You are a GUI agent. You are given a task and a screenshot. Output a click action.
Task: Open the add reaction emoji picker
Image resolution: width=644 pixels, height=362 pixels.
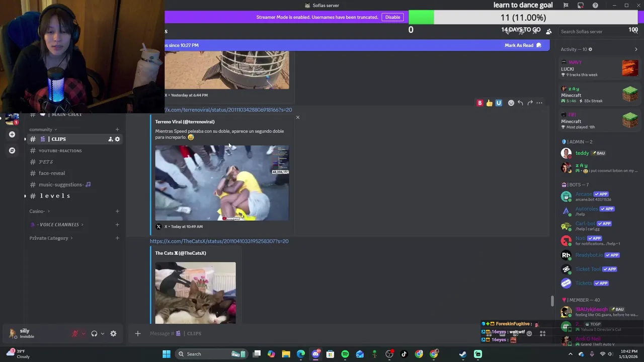point(511,103)
